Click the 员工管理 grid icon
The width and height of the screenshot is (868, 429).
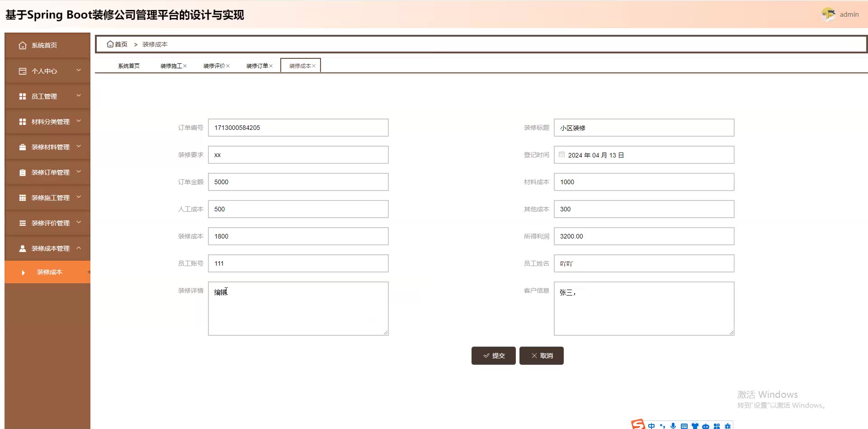pos(23,96)
